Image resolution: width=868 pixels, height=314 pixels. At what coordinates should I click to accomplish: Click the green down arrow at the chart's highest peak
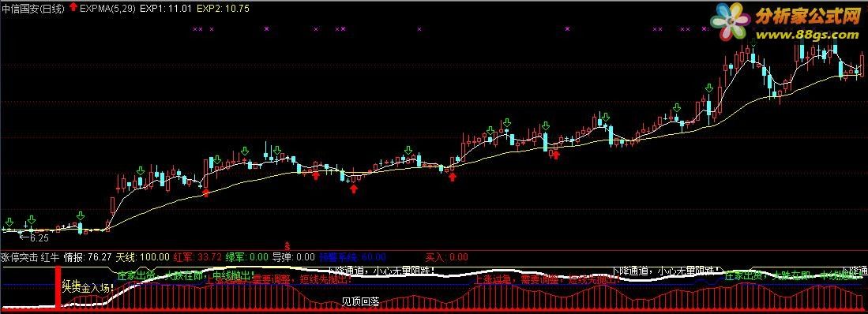[x=754, y=42]
